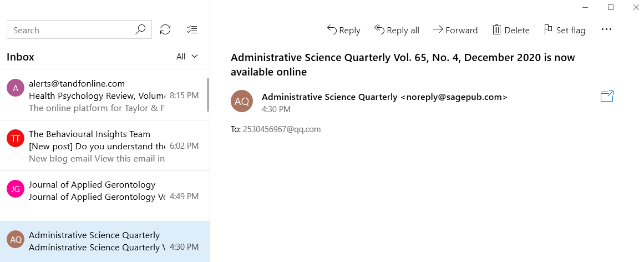Screen dimensions: 644x262
Task: Click the TT avatar in inbox list
Action: click(x=16, y=139)
